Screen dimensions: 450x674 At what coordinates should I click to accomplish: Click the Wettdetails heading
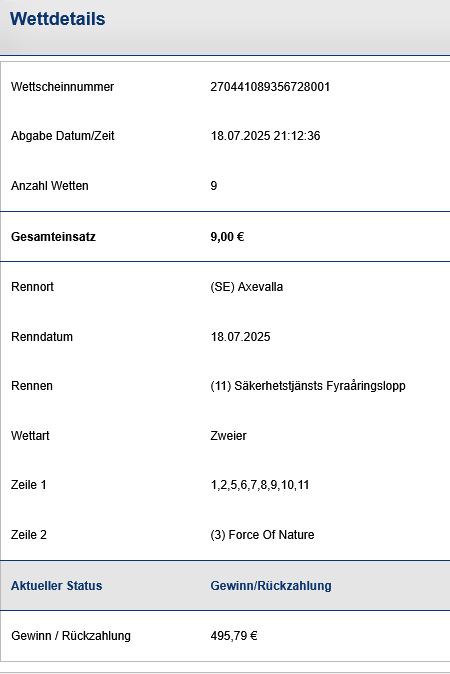pos(58,19)
